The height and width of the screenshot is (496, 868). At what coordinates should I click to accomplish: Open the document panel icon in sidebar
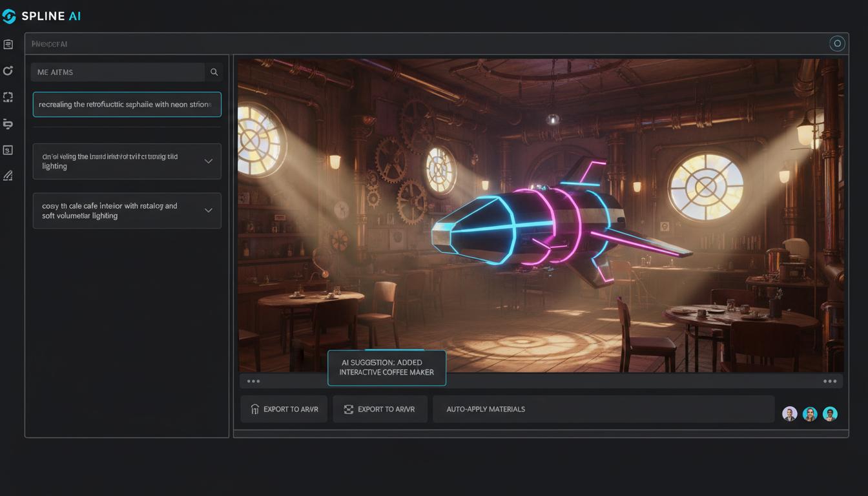click(8, 45)
